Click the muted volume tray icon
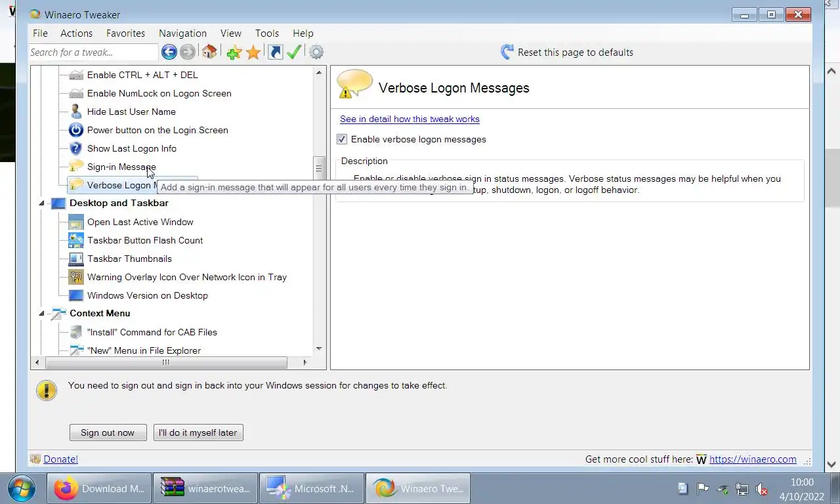 tap(762, 489)
